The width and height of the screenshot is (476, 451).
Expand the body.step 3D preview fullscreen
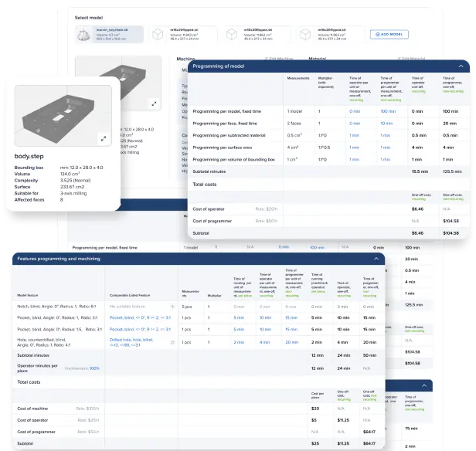[x=104, y=139]
